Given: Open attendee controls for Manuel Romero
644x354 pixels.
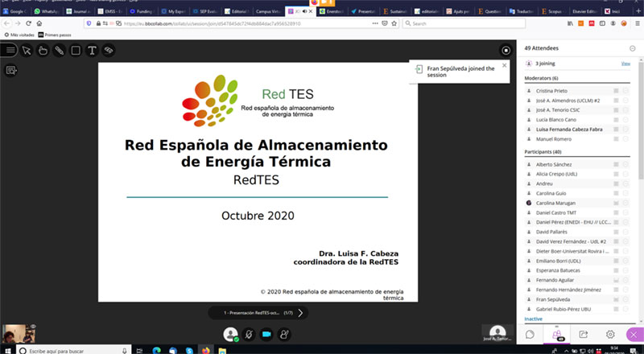Looking at the screenshot, I should (x=625, y=139).
